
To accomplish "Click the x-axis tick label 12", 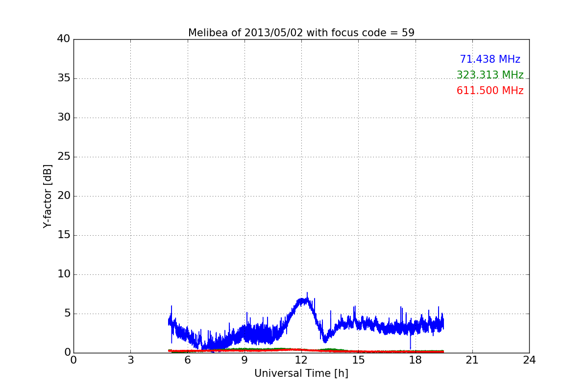I will 301,360.
